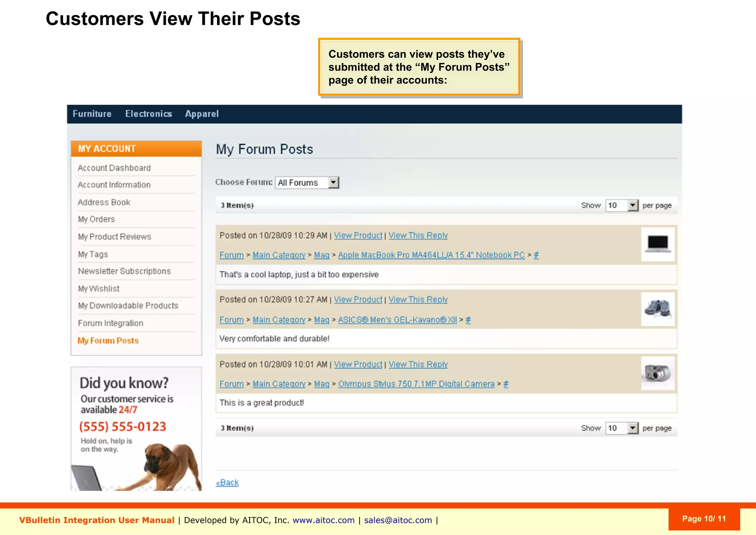Image resolution: width=756 pixels, height=535 pixels.
Task: Click Mag link in ASICS post breadcrumb
Action: pyautogui.click(x=322, y=320)
